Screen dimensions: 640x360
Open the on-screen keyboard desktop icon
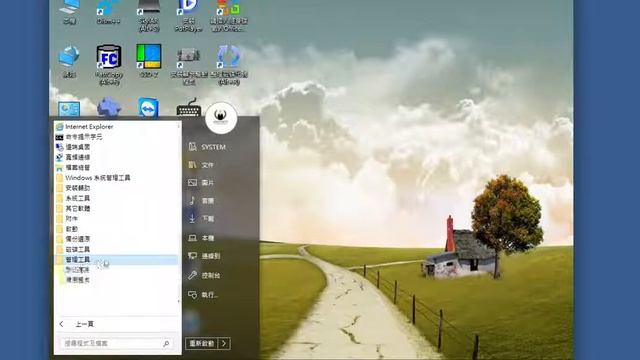click(188, 108)
